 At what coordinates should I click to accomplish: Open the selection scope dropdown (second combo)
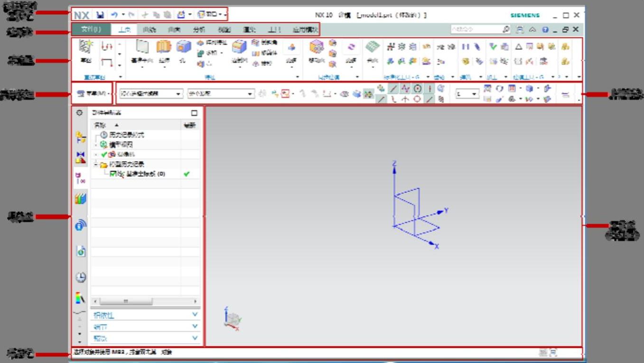coord(221,94)
